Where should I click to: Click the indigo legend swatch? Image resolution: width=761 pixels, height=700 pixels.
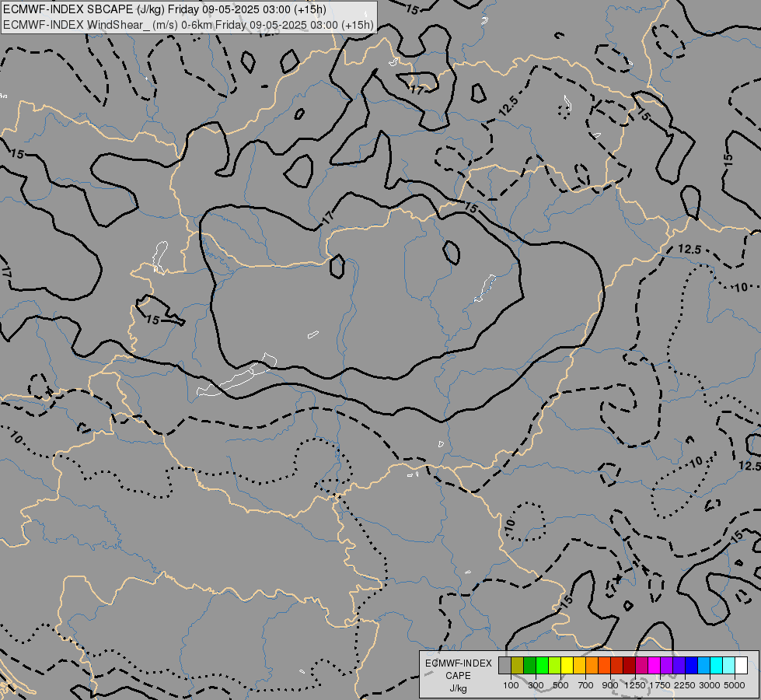(679, 665)
